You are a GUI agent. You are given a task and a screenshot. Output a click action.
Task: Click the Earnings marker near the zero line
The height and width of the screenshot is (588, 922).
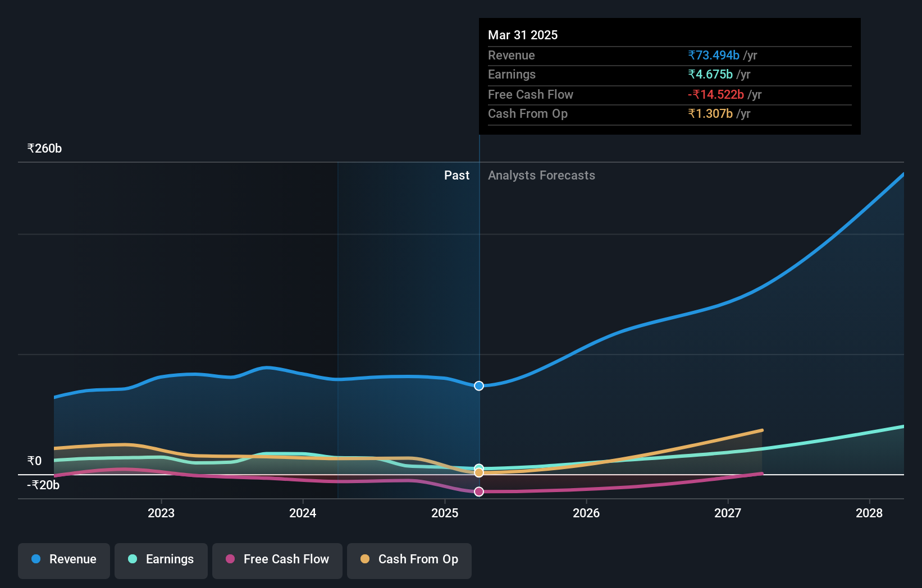[478, 467]
